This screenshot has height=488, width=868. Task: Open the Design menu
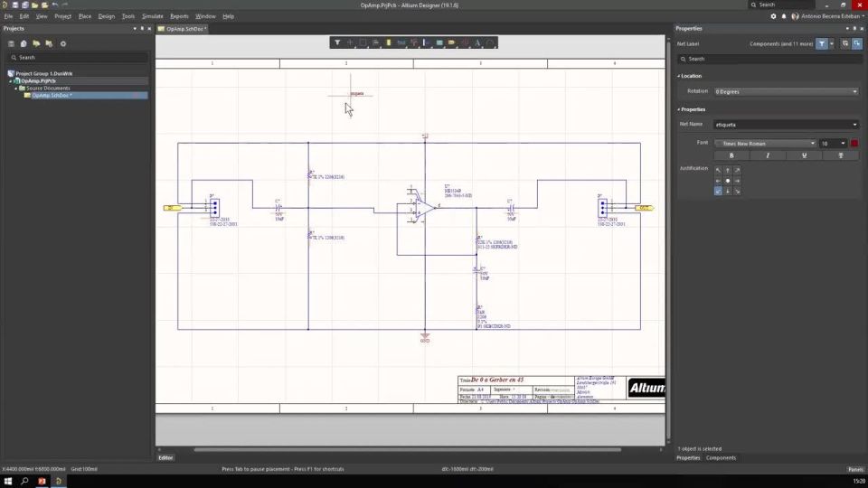coord(107,16)
